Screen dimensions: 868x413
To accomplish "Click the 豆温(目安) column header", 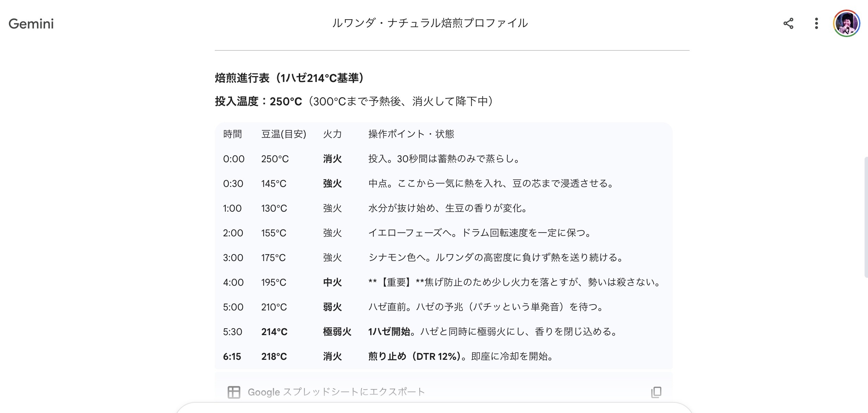I will [x=283, y=134].
